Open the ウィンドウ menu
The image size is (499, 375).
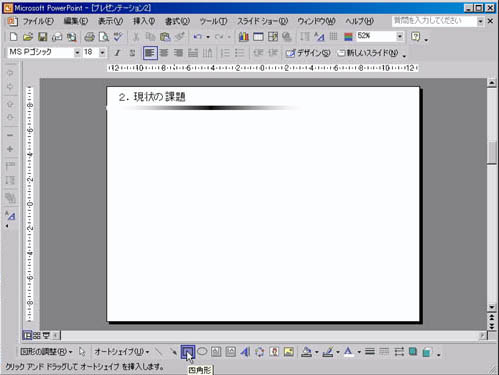[316, 21]
